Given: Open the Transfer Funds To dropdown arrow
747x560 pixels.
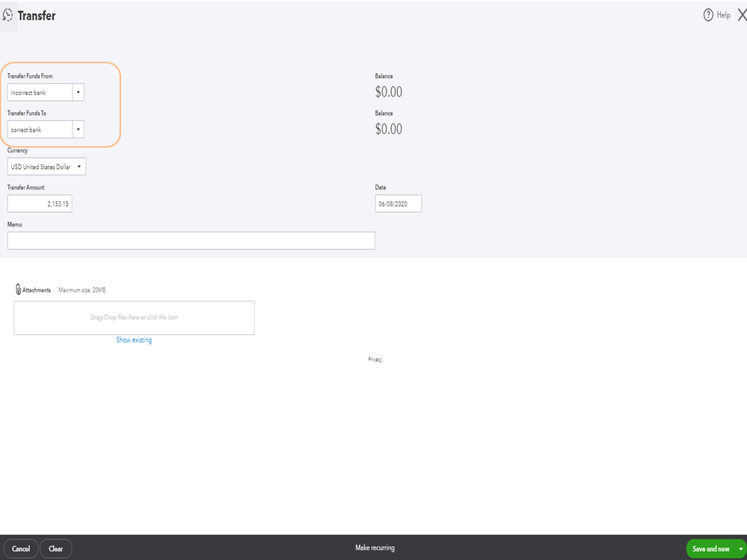Looking at the screenshot, I should (78, 129).
